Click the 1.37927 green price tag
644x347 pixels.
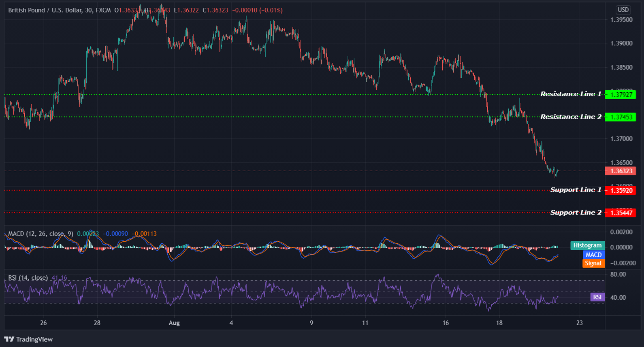pyautogui.click(x=621, y=95)
